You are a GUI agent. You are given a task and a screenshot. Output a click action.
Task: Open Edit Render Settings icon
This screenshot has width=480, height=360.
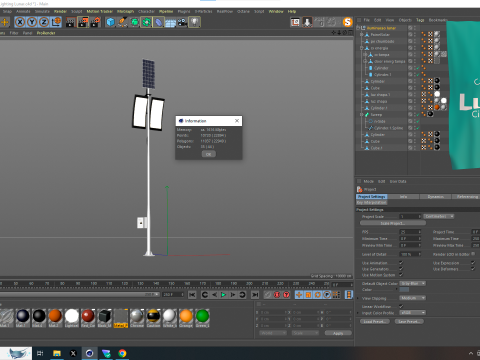(96, 22)
